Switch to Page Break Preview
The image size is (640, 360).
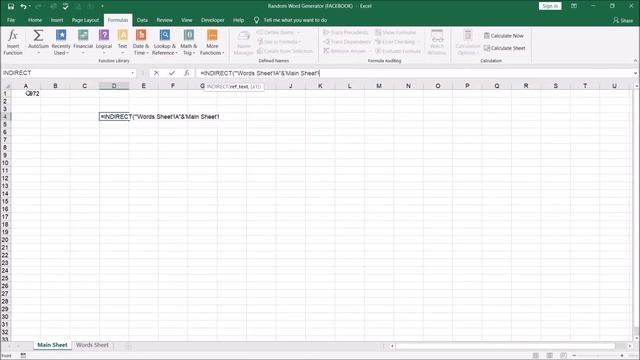coord(563,356)
